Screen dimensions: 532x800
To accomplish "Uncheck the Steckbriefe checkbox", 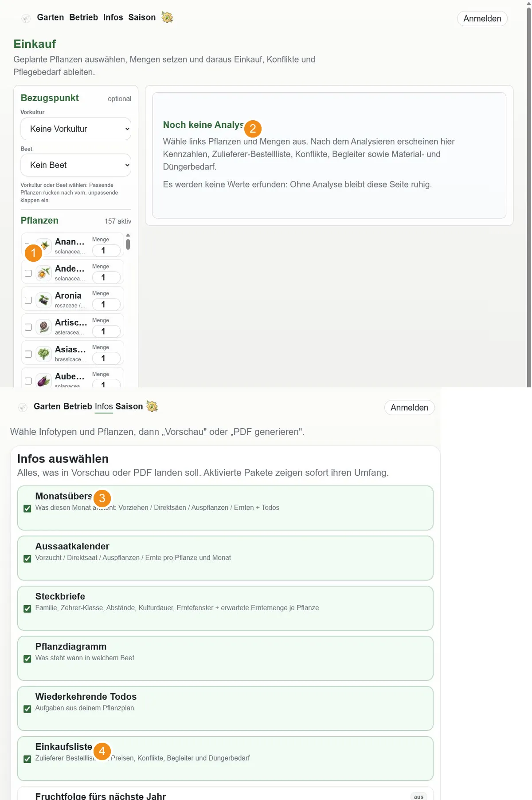I will [x=27, y=609].
